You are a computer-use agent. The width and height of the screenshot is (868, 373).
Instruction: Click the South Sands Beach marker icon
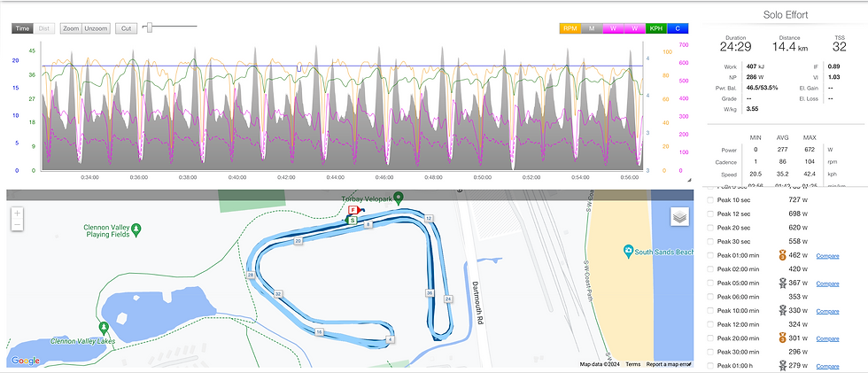coord(628,251)
